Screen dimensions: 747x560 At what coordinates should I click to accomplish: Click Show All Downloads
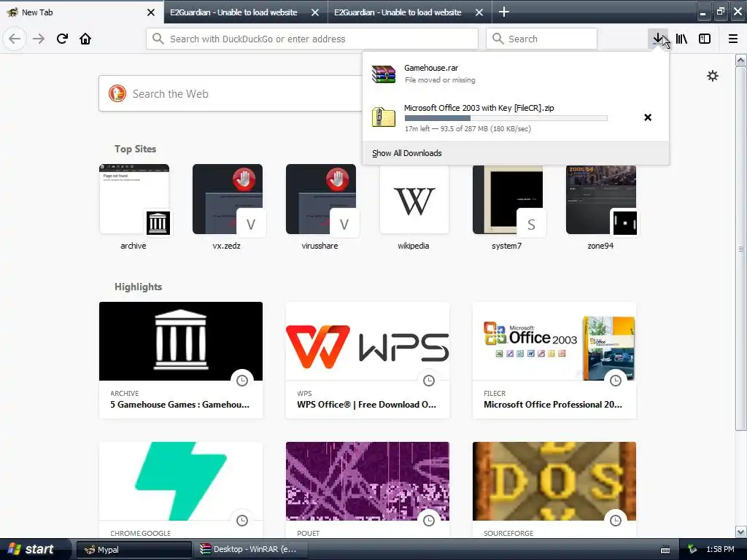point(407,153)
